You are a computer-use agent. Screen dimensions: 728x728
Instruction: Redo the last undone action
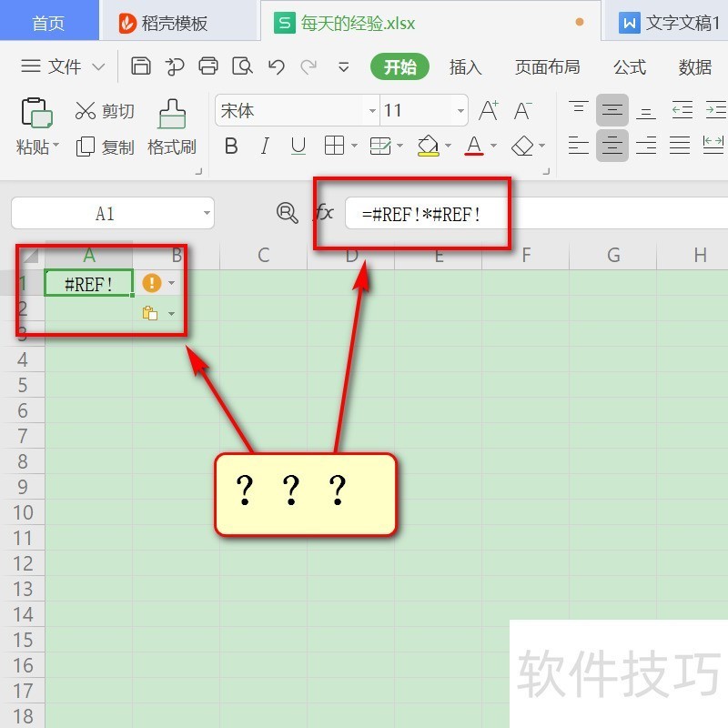tap(308, 66)
